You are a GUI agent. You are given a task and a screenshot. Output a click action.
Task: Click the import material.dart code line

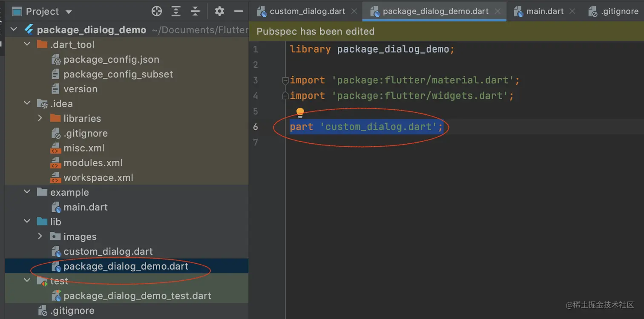point(405,80)
